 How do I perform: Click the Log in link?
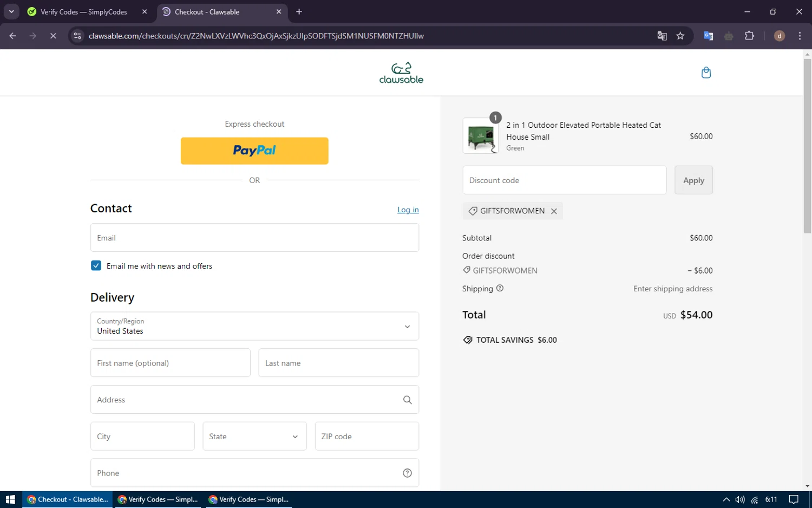coord(408,210)
